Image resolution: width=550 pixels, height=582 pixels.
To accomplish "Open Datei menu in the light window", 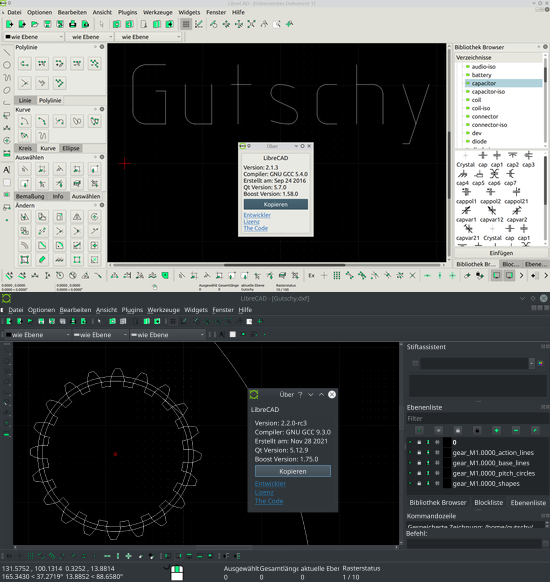I will tap(14, 12).
